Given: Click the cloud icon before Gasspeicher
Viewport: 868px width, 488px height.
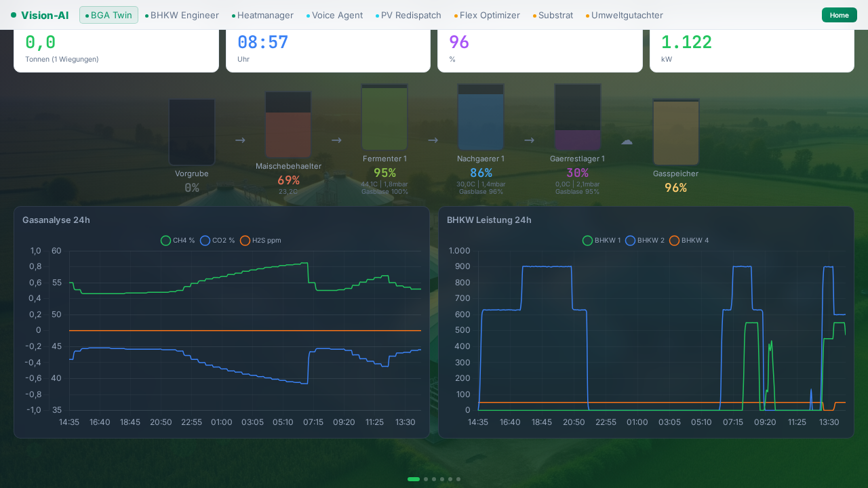Looking at the screenshot, I should point(627,141).
